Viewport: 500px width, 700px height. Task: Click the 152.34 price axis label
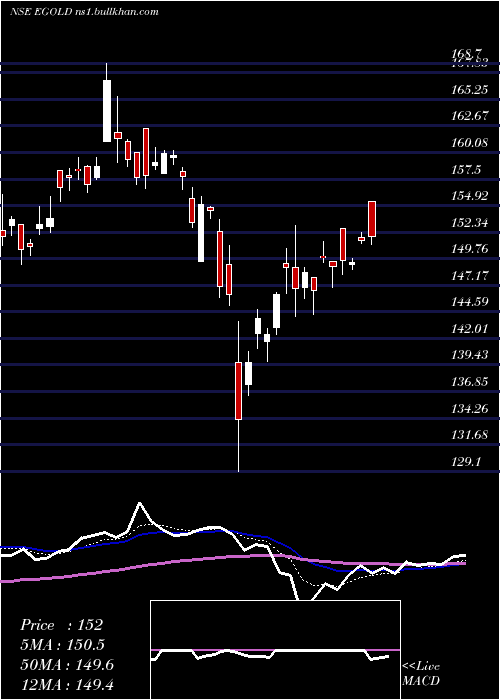[x=471, y=222]
